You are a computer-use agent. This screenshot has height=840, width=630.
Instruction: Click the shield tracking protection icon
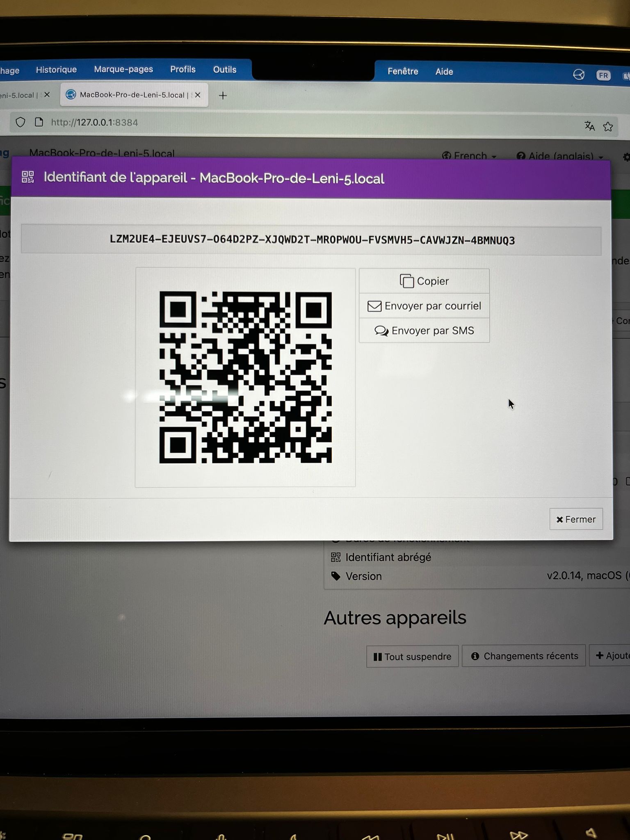(21, 122)
